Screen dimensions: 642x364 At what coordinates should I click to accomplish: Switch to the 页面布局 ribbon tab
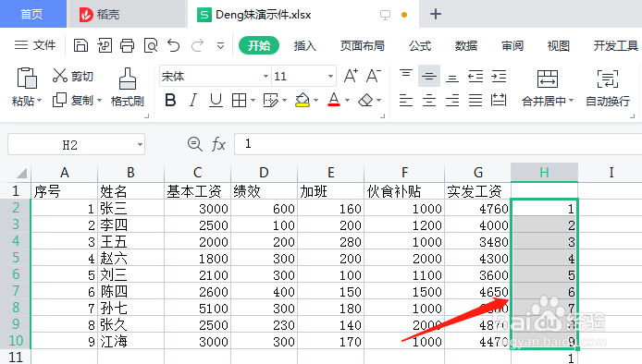[x=363, y=46]
